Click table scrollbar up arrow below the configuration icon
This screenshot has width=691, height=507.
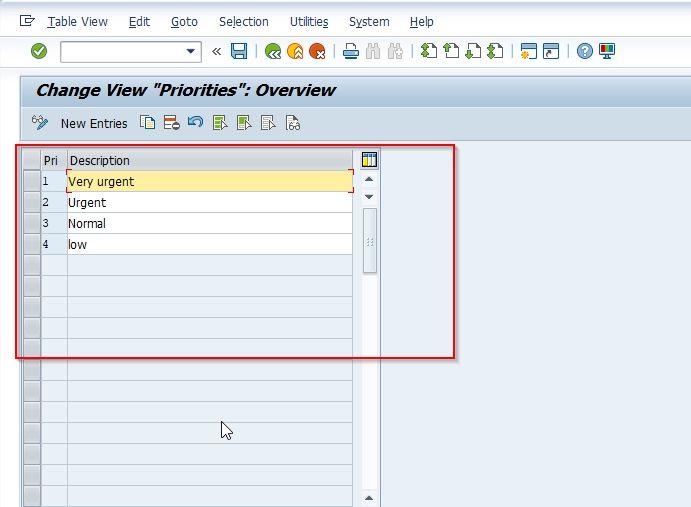pos(369,179)
